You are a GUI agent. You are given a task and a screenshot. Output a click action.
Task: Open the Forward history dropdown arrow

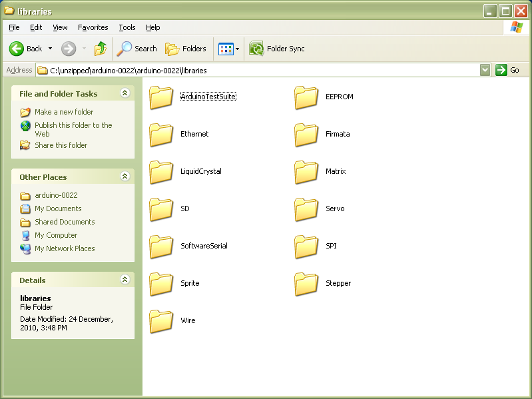(x=84, y=49)
